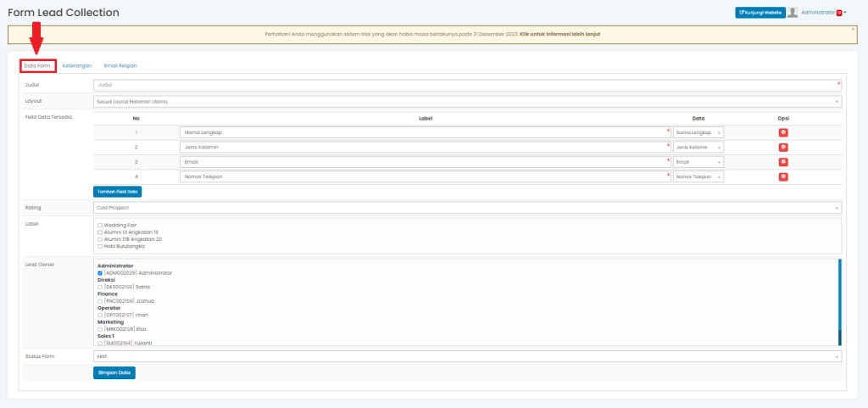The image size is (868, 408).
Task: Click the Marketing group heading
Action: coord(111,322)
